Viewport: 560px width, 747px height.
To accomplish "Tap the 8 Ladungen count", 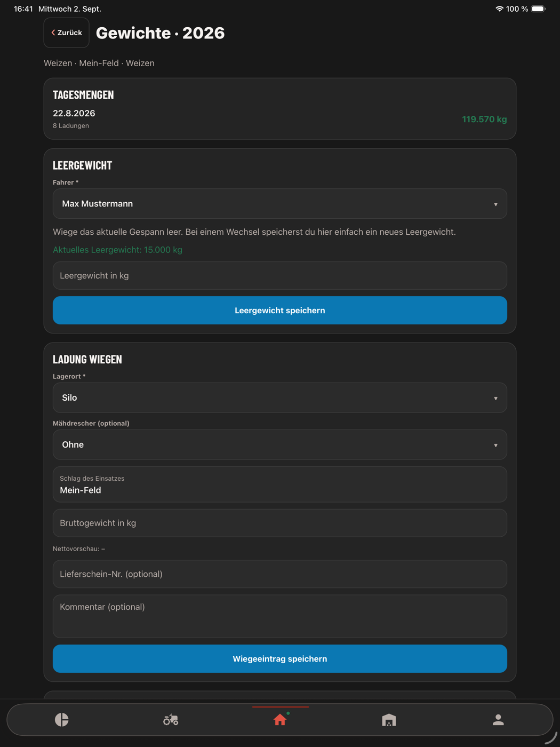I will tap(71, 126).
